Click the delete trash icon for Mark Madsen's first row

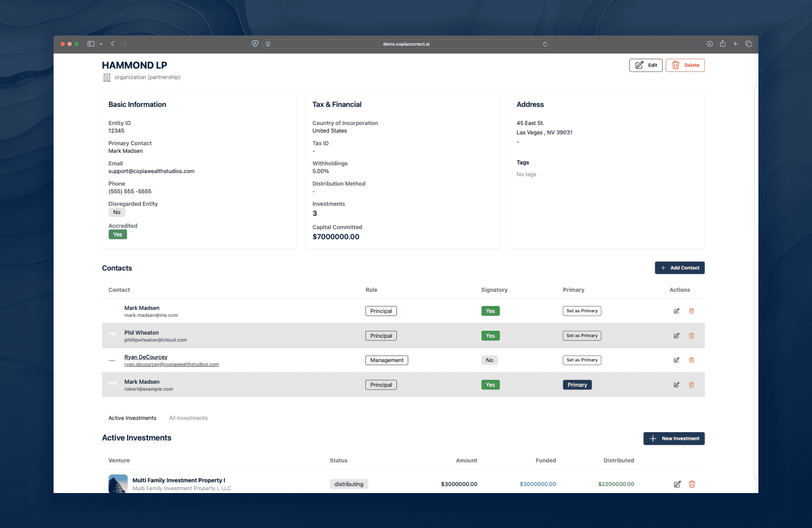[x=691, y=311]
